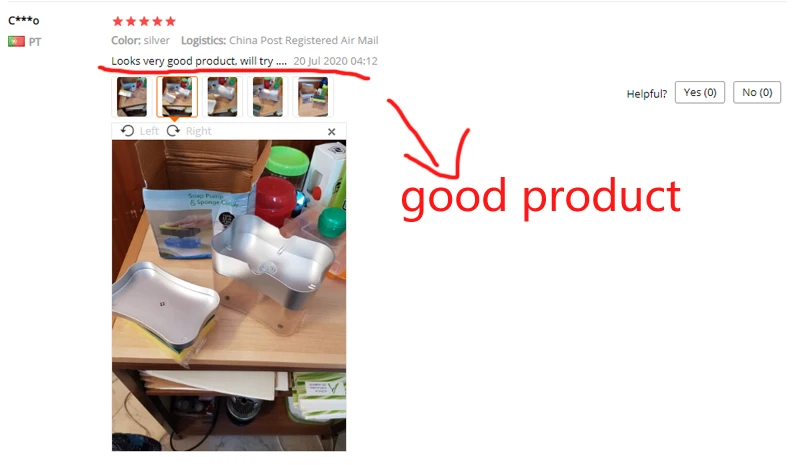Viewport: 800px width, 465px height.
Task: Close the enlarged review photo viewer
Action: [x=332, y=132]
